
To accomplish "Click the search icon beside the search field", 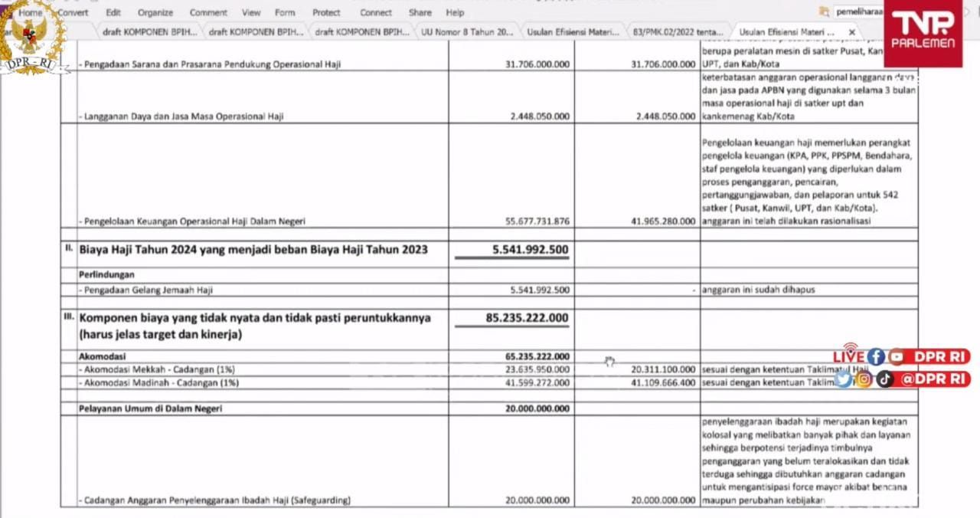I will [824, 12].
